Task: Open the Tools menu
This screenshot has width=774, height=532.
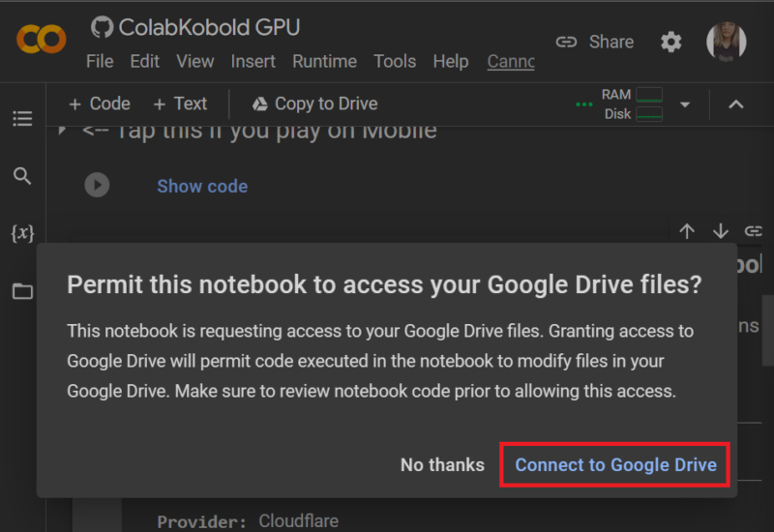Action: [x=394, y=61]
